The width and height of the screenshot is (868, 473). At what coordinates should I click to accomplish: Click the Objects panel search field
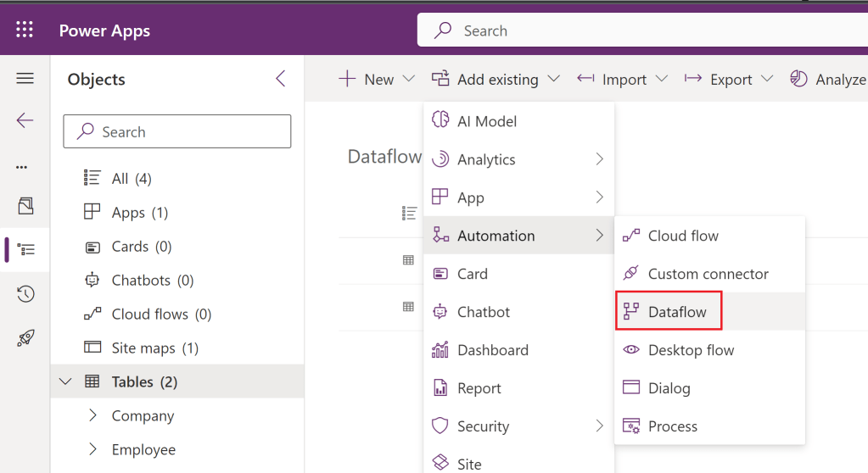176,131
